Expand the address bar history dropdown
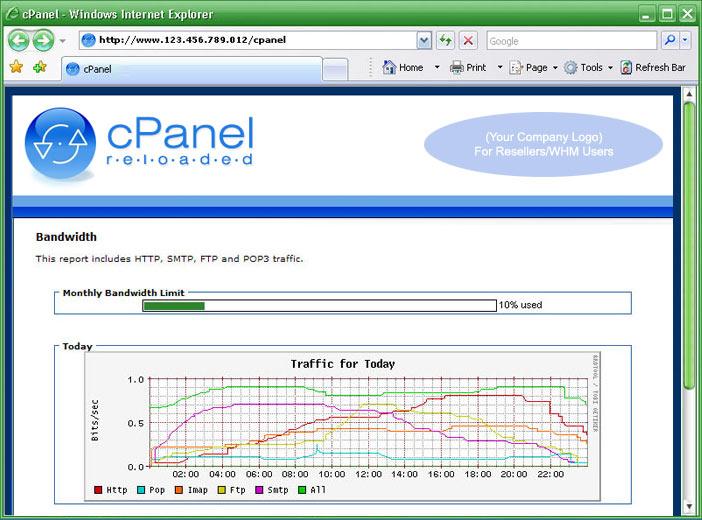 (424, 41)
